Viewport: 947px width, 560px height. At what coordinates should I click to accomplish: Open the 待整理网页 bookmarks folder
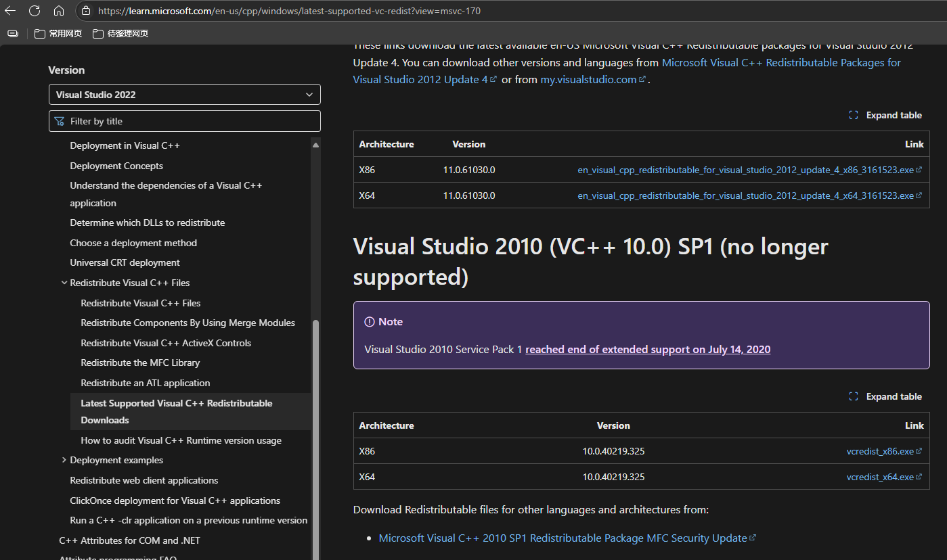[x=120, y=33]
